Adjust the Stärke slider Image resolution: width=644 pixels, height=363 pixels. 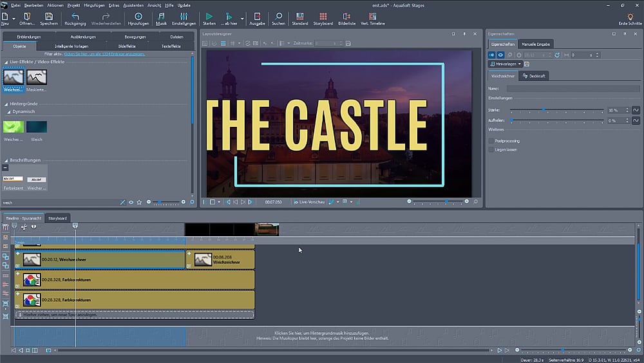tap(544, 111)
